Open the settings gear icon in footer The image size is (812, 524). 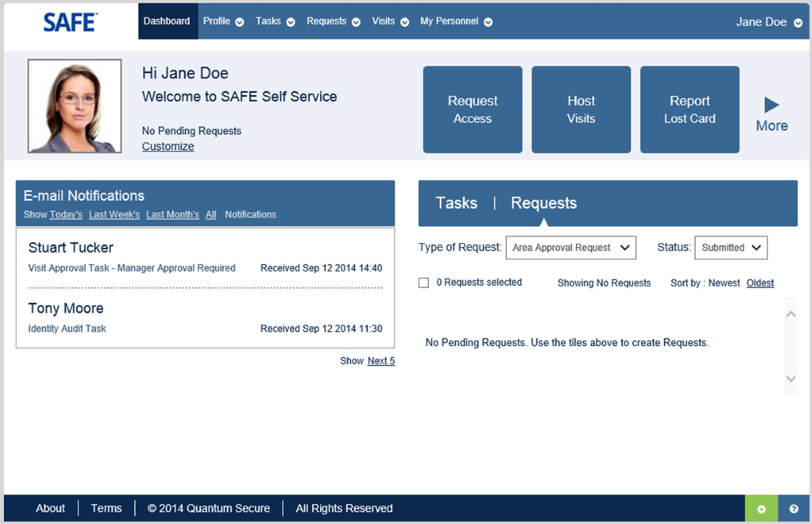[761, 508]
